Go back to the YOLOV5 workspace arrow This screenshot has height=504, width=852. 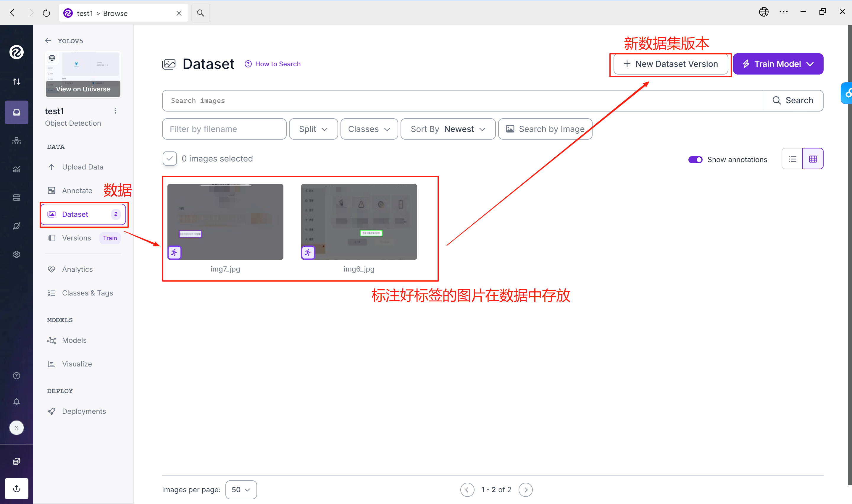point(48,41)
